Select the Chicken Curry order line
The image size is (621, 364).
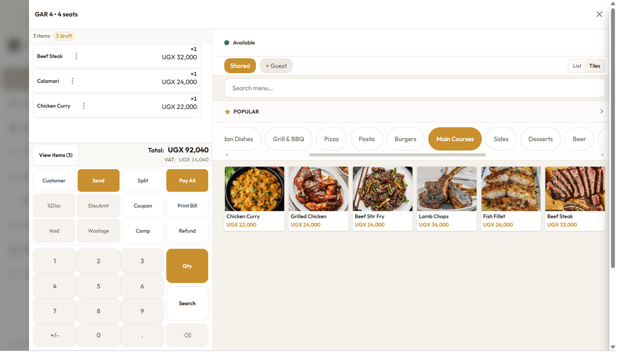tap(117, 105)
